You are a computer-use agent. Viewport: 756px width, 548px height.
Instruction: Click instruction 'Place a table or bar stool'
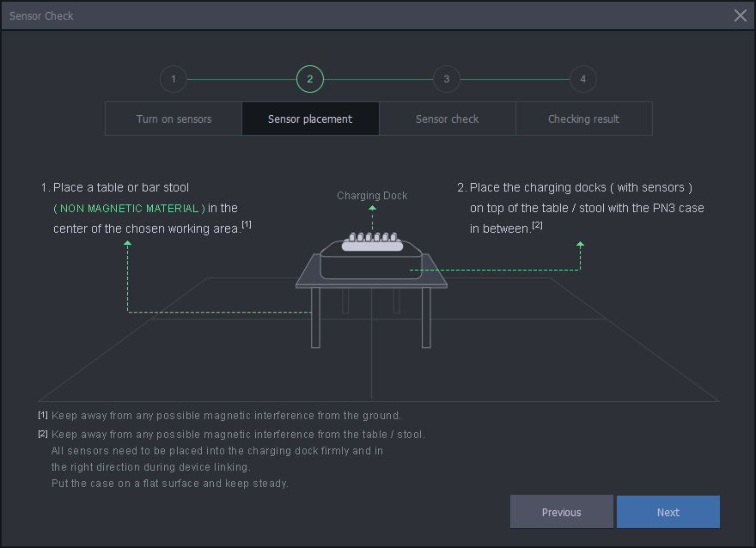point(121,187)
